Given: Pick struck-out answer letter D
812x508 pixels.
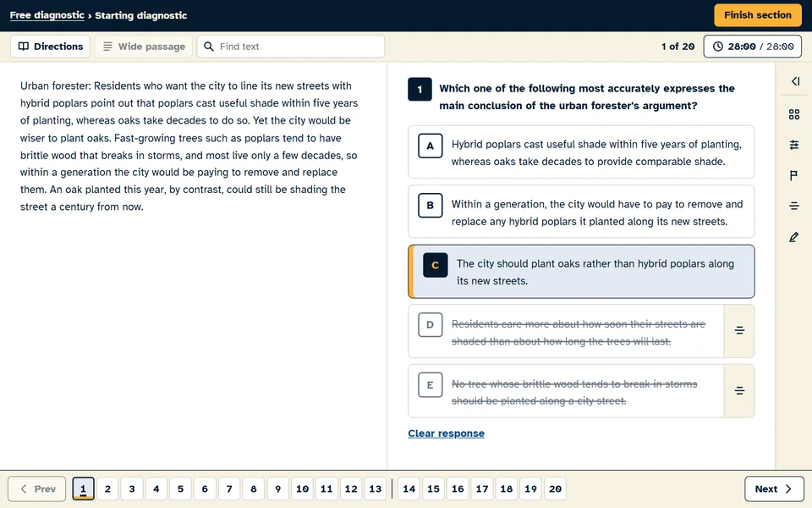Looking at the screenshot, I should click(430, 325).
